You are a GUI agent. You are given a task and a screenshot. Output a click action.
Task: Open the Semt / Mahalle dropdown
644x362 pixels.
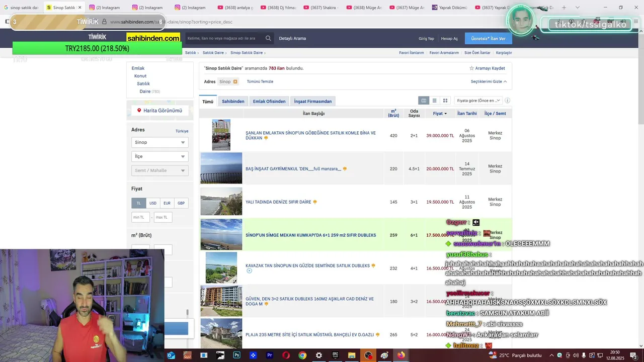point(160,170)
